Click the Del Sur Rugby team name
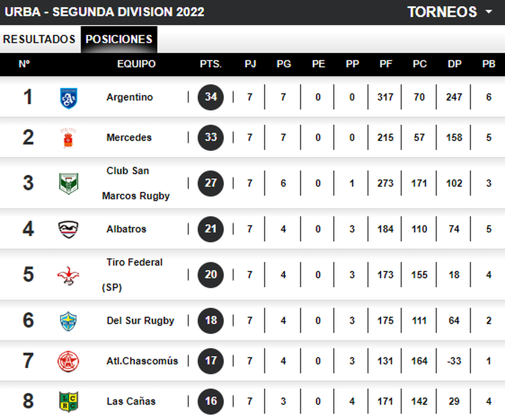The width and height of the screenshot is (505, 420). point(140,320)
